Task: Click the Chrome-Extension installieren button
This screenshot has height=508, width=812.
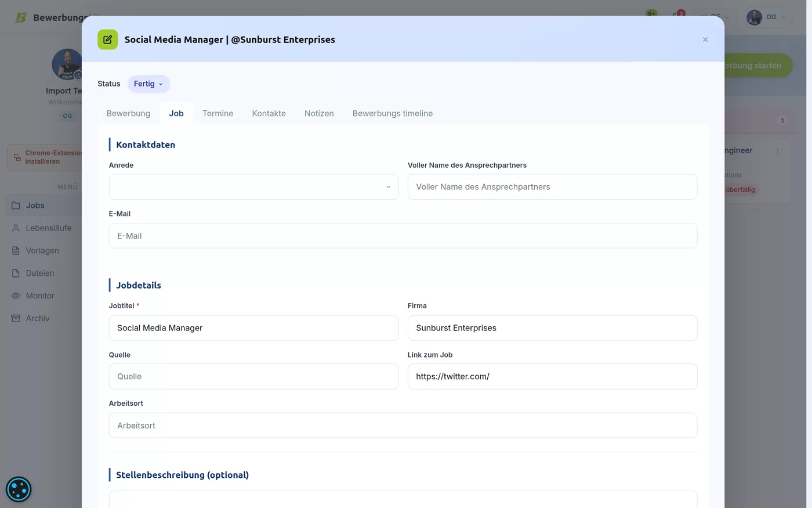Action: [x=45, y=157]
